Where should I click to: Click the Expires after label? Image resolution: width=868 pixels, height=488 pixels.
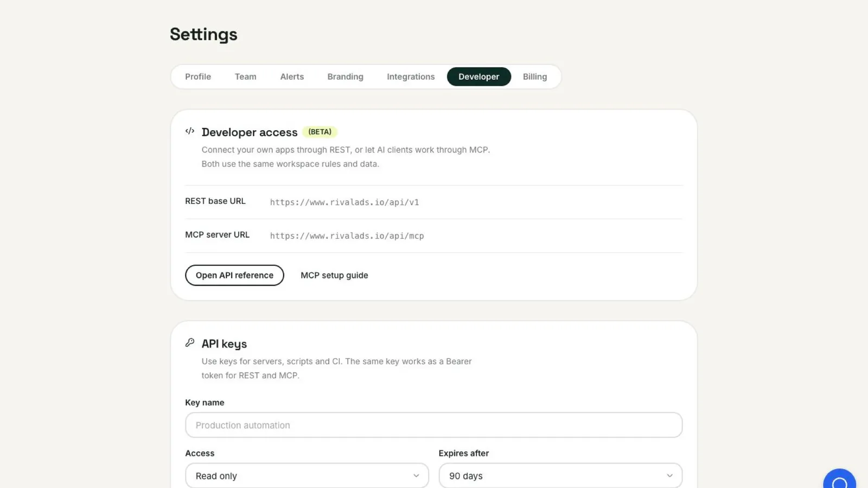(x=464, y=453)
